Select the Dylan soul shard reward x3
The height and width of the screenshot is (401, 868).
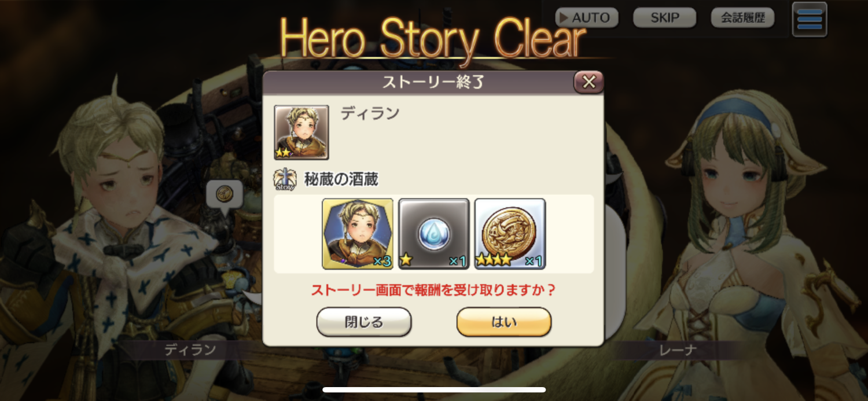(358, 234)
